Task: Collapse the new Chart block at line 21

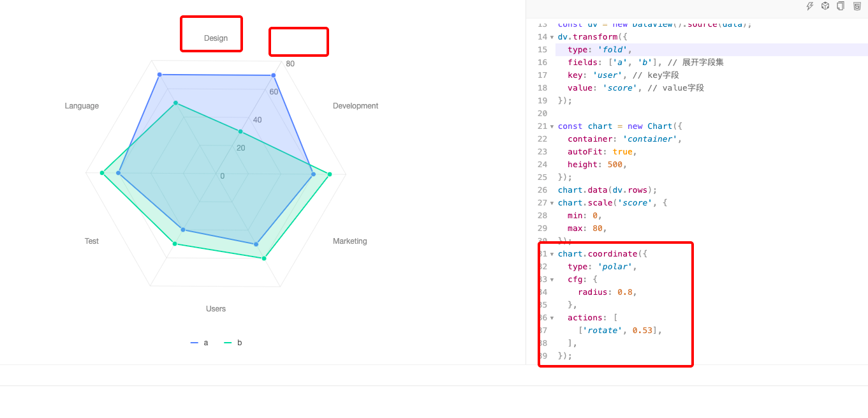Action: tap(551, 126)
